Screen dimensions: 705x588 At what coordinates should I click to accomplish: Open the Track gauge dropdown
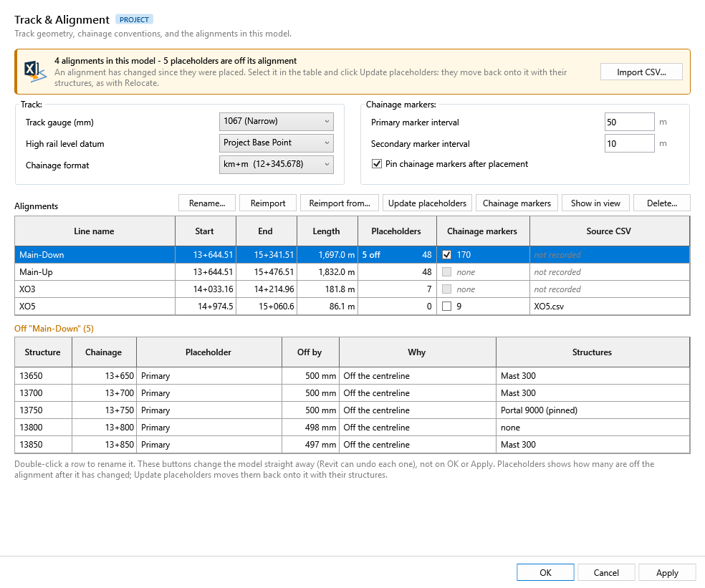click(276, 121)
